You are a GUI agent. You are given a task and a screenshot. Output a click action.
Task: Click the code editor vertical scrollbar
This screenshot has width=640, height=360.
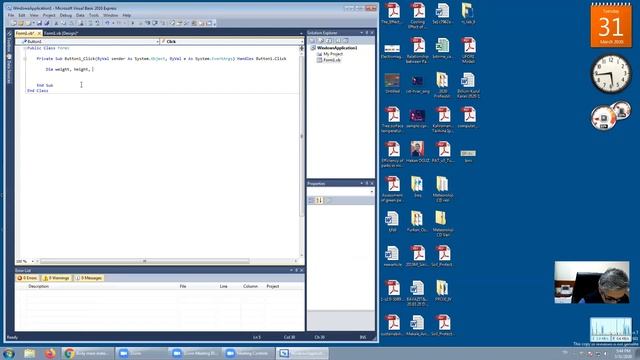coord(302,135)
